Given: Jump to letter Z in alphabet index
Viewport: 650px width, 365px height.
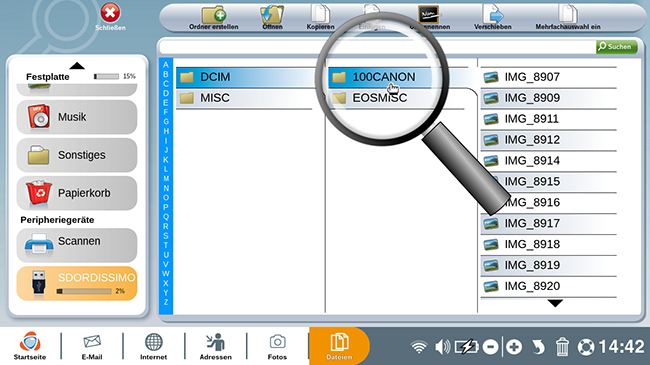Looking at the screenshot, I should point(166,302).
